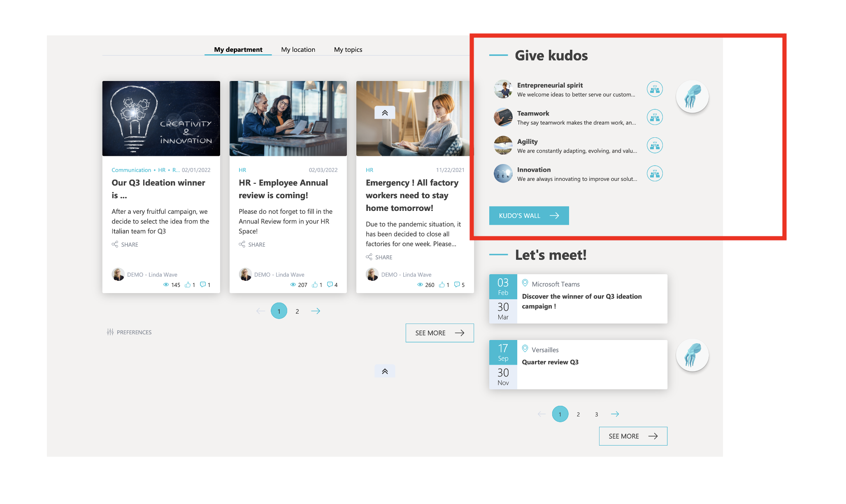The width and height of the screenshot is (846, 504).
Task: Click HR category on Employee Annual review card
Action: 242,170
